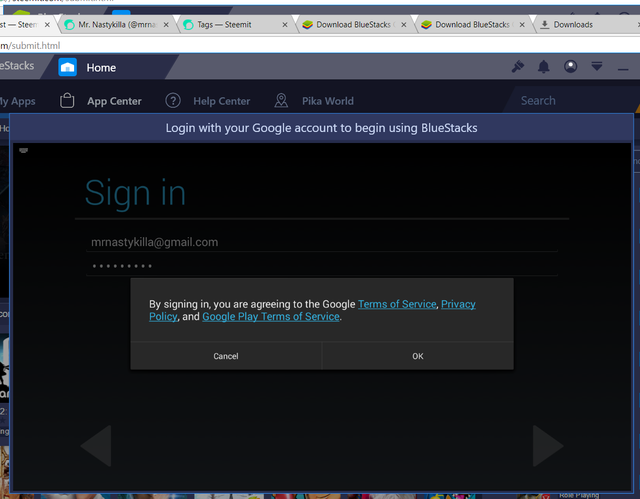This screenshot has width=640, height=499.
Task: Click the left back arrow
Action: tap(97, 446)
